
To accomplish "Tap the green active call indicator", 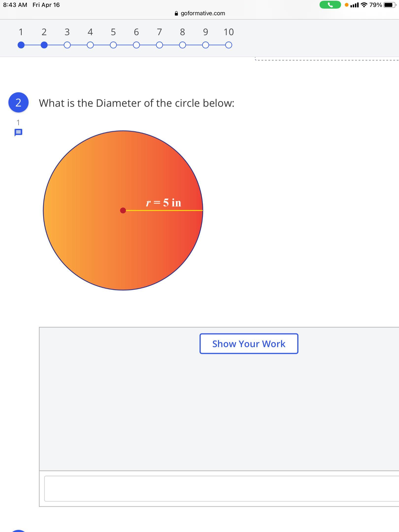I will (330, 5).
